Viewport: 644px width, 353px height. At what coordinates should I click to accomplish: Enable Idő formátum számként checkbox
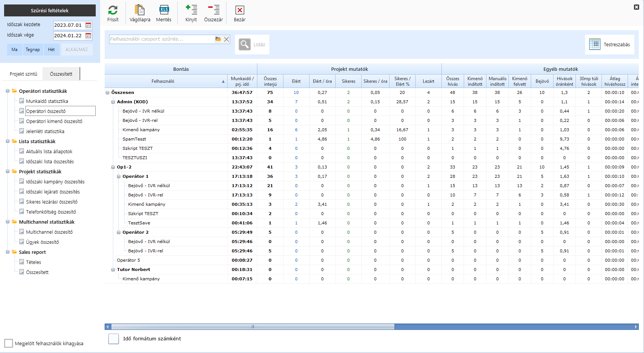coord(114,339)
